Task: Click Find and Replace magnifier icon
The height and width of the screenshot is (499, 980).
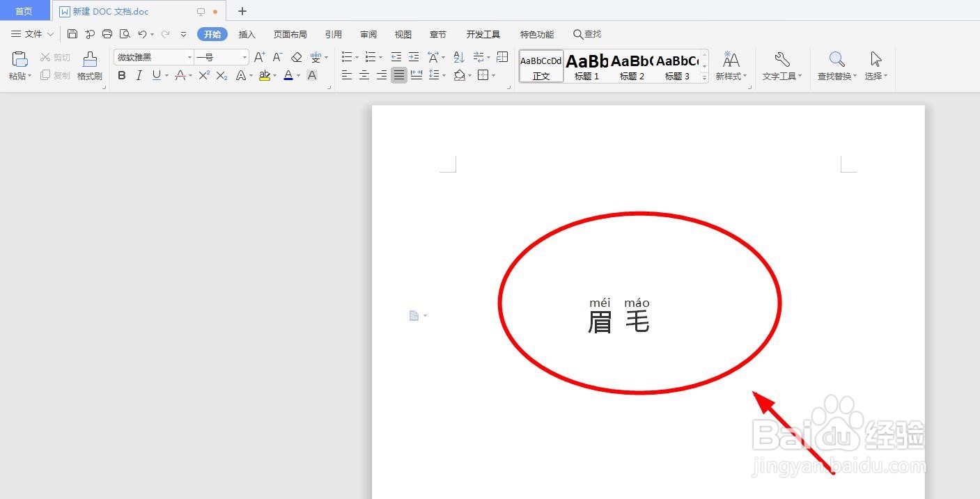Action: coord(837,59)
